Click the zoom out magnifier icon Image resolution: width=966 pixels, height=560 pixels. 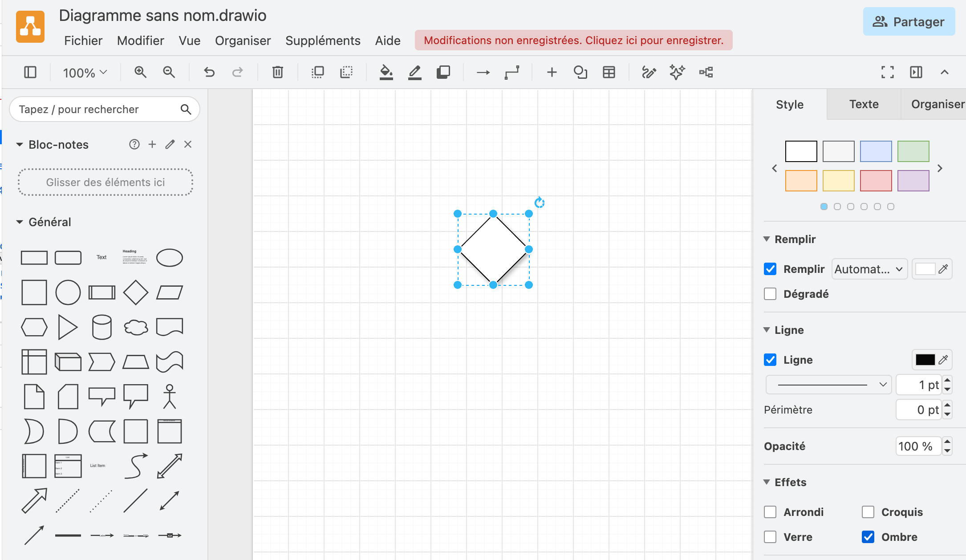pyautogui.click(x=169, y=72)
